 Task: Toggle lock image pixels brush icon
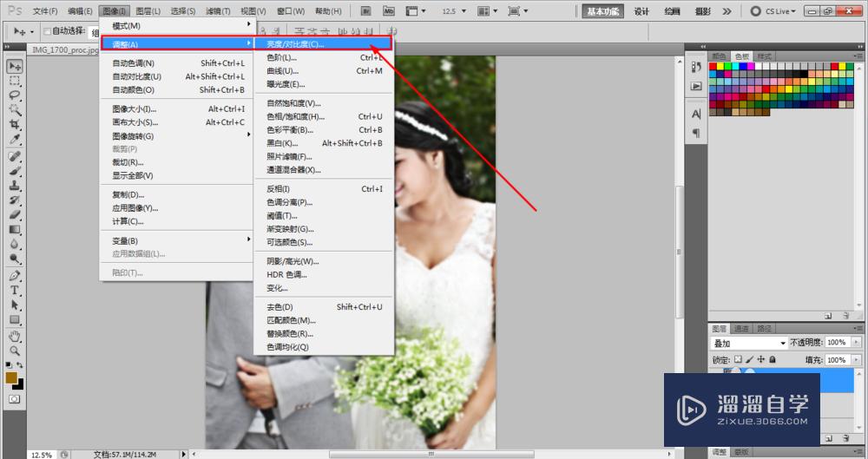click(750, 359)
